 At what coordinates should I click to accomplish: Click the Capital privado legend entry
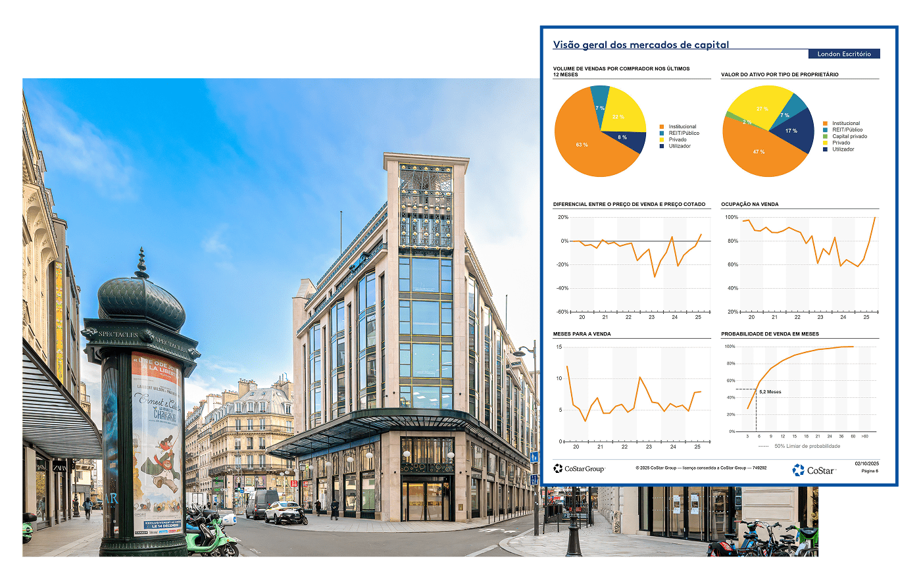click(849, 136)
